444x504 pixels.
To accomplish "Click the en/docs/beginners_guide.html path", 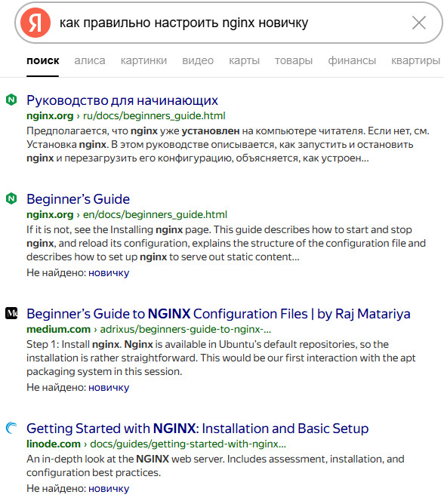I will pos(155,214).
